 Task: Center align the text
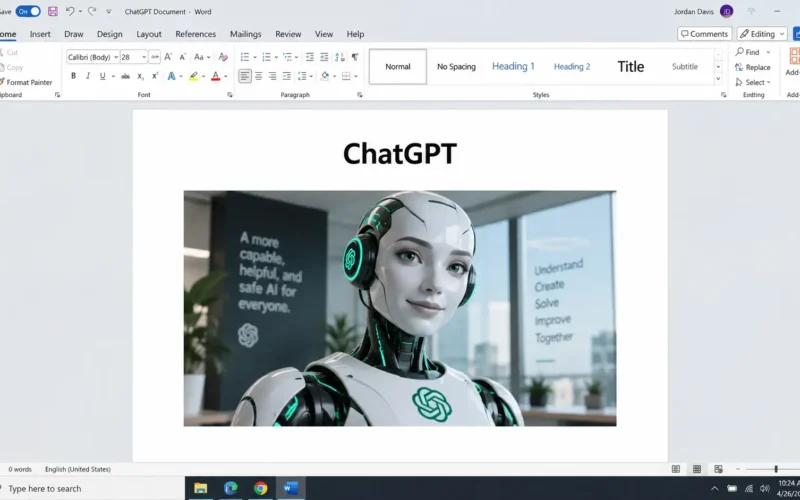point(259,76)
